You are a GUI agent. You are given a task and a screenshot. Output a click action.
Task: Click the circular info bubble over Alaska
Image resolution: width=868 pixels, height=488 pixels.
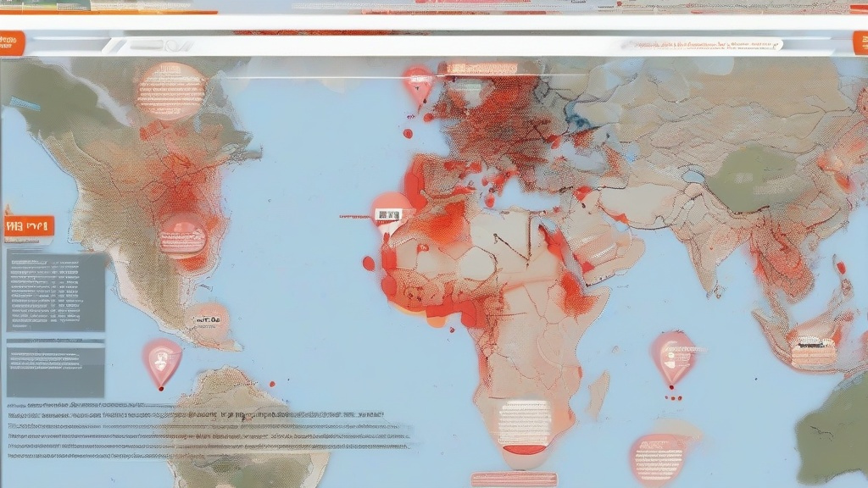pos(170,90)
